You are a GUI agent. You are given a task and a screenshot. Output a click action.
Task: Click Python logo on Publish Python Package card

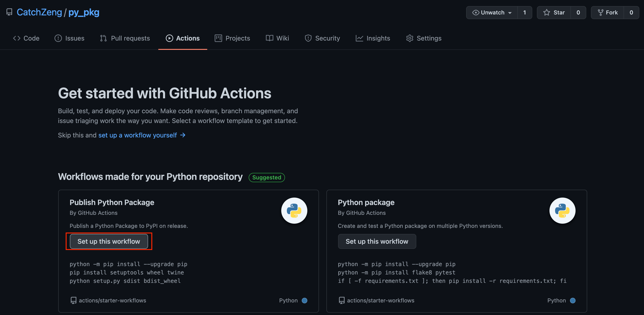pos(294,210)
